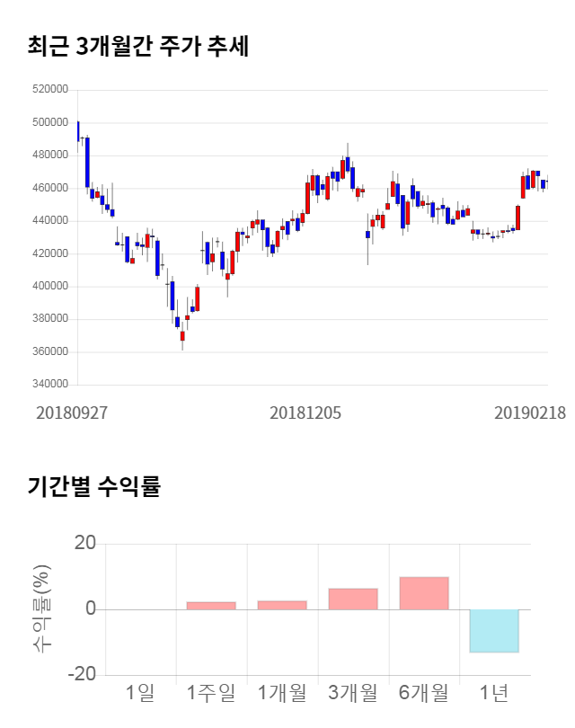This screenshot has width=575, height=728.
Task: Click the '최근 3개월간 주가 추세' chart title
Action: click(x=137, y=47)
